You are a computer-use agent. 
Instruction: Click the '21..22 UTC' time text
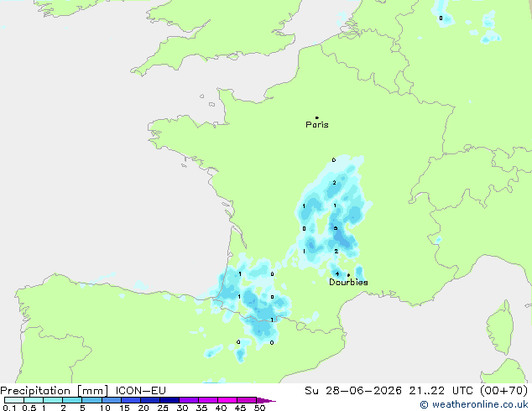(441, 391)
